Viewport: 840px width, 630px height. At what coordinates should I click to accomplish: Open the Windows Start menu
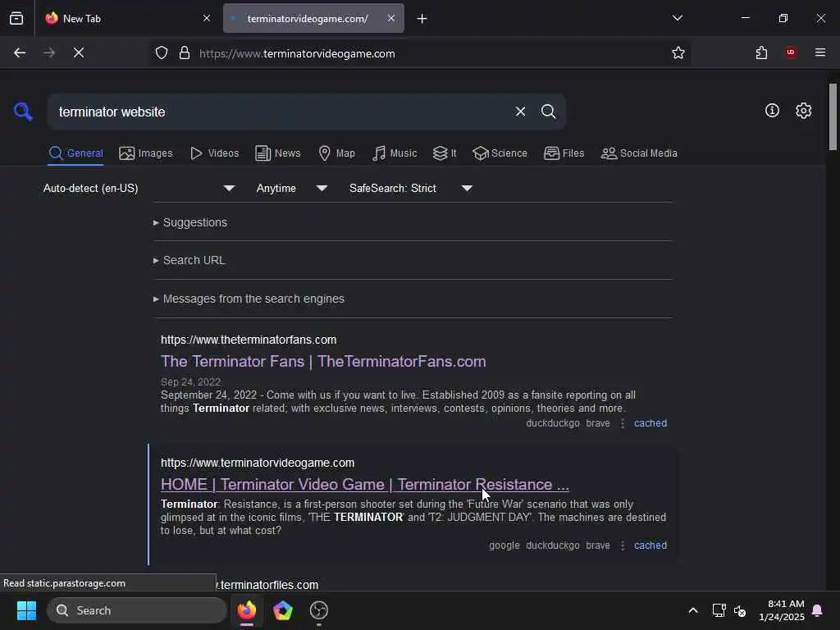tap(26, 610)
